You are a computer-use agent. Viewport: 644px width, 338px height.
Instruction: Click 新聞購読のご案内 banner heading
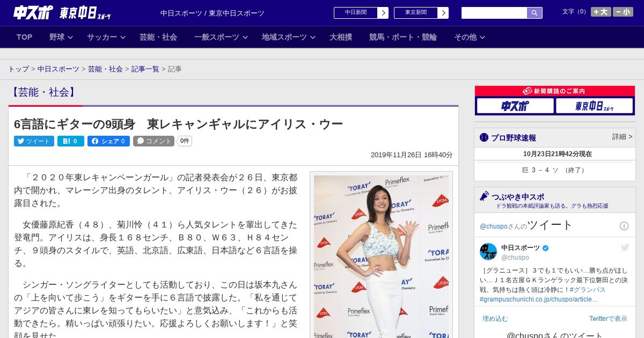pos(554,91)
